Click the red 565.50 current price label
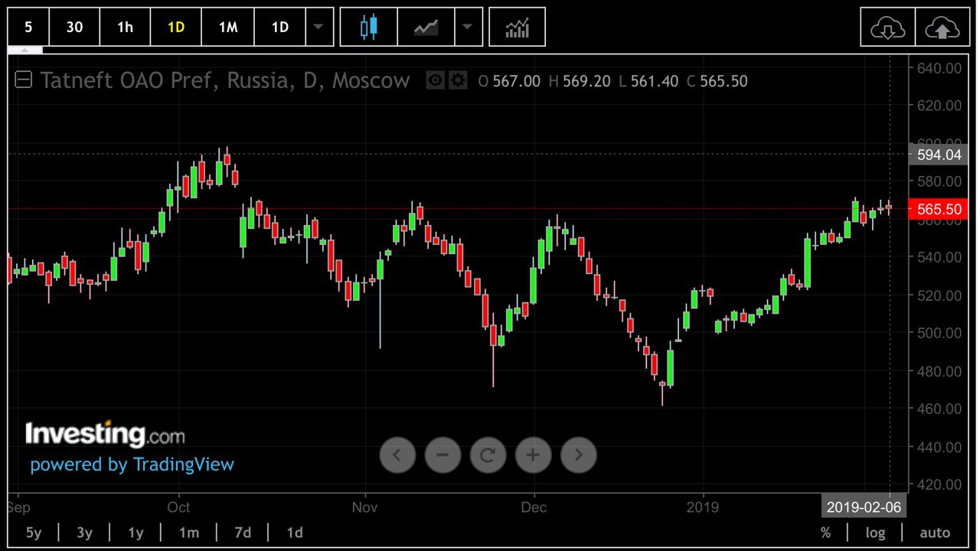Screen dimensions: 980x551 [939, 209]
